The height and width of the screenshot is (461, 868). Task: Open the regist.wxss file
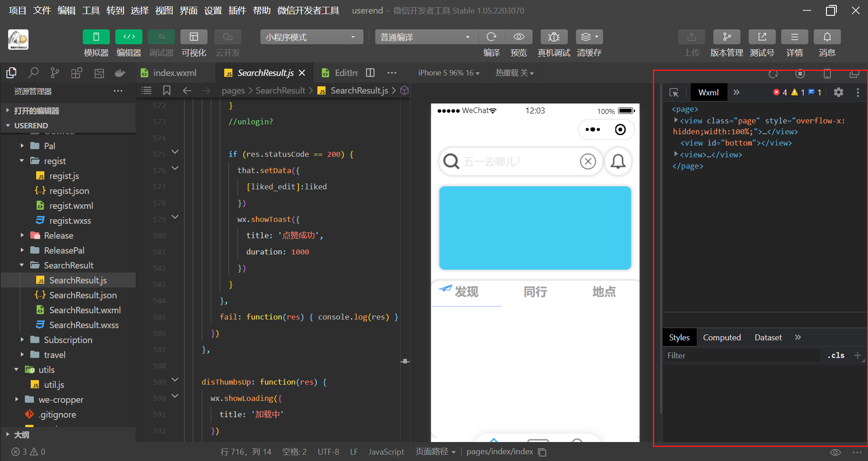click(x=70, y=221)
